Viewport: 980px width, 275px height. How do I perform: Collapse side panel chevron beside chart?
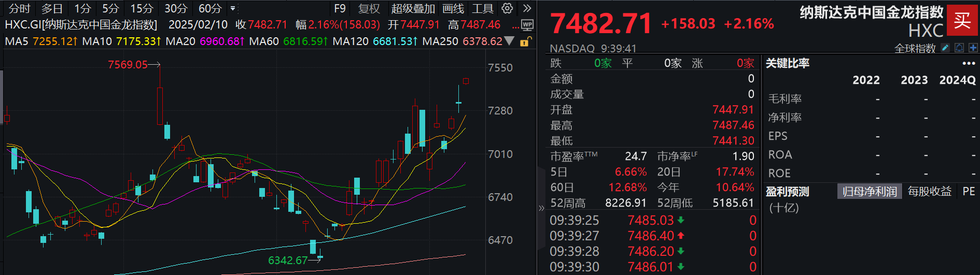click(541, 208)
